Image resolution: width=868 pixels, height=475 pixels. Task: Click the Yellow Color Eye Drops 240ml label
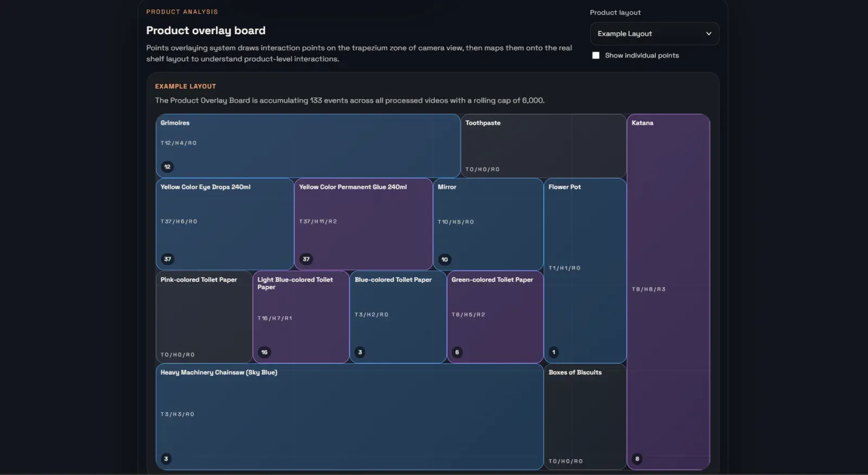[206, 187]
